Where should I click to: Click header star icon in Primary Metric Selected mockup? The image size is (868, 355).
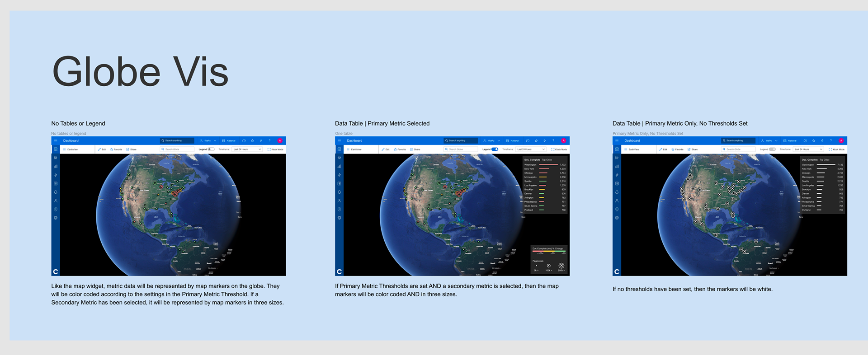536,140
